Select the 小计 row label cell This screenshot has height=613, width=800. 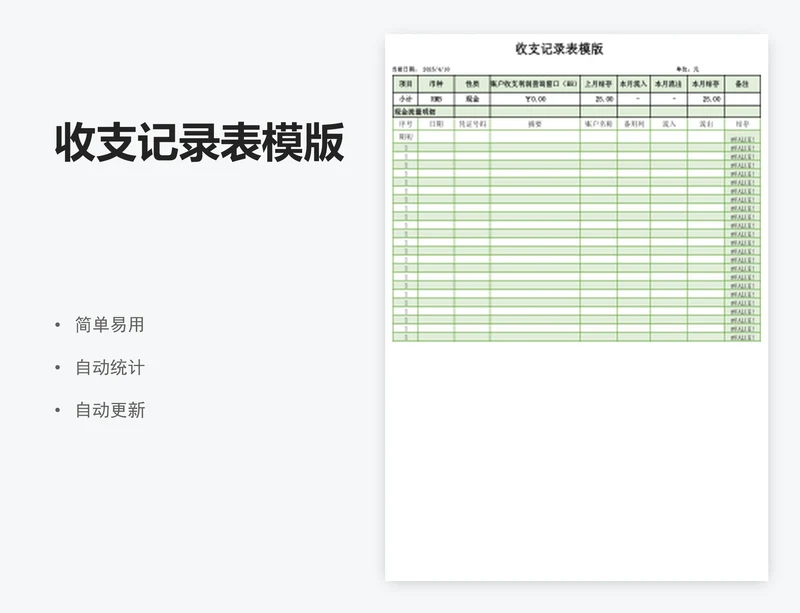406,99
